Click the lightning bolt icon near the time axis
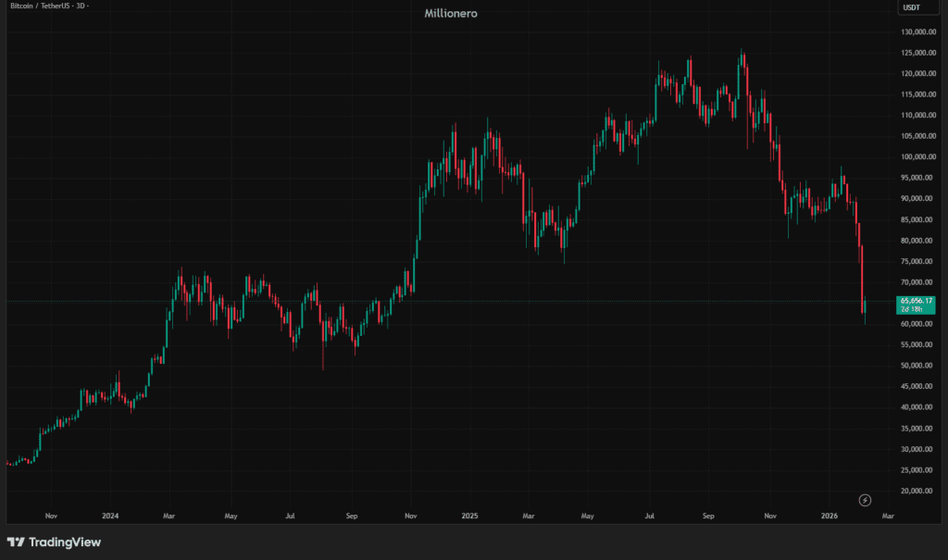 coord(865,500)
